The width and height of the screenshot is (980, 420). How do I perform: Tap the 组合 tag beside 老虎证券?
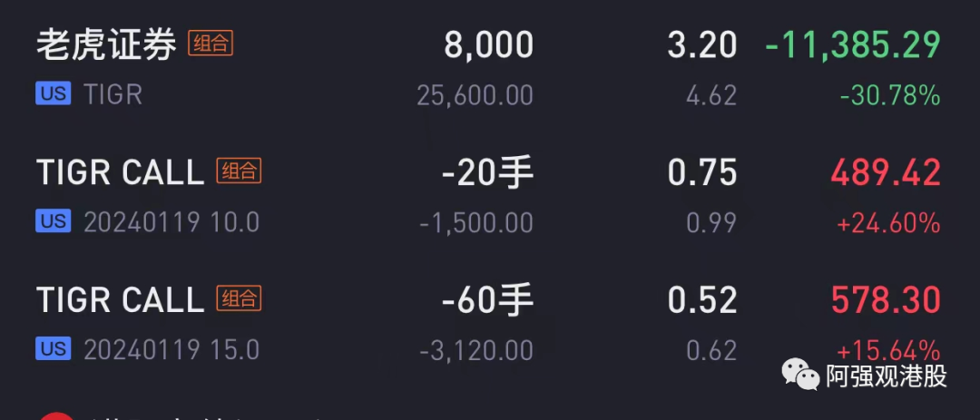tap(211, 44)
